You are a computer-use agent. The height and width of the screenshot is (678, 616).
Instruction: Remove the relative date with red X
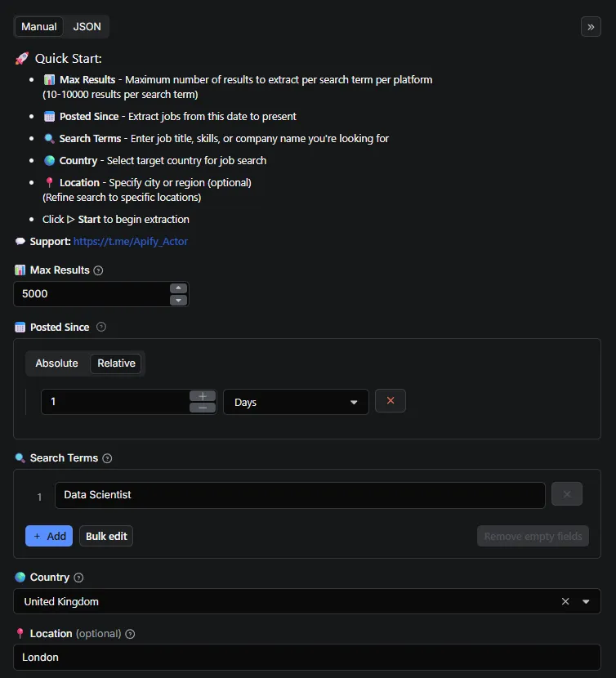(x=391, y=401)
